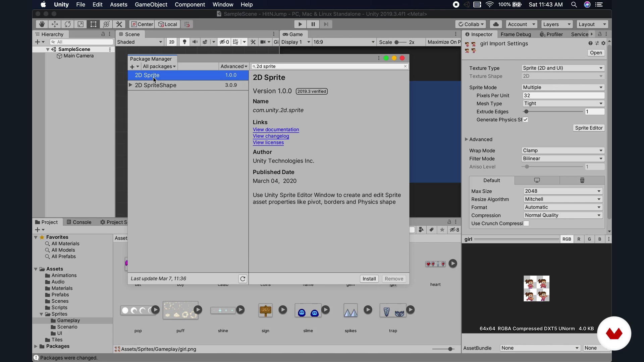644x362 pixels.
Task: Open Inspector preset selector icon
Action: pyautogui.click(x=597, y=43)
